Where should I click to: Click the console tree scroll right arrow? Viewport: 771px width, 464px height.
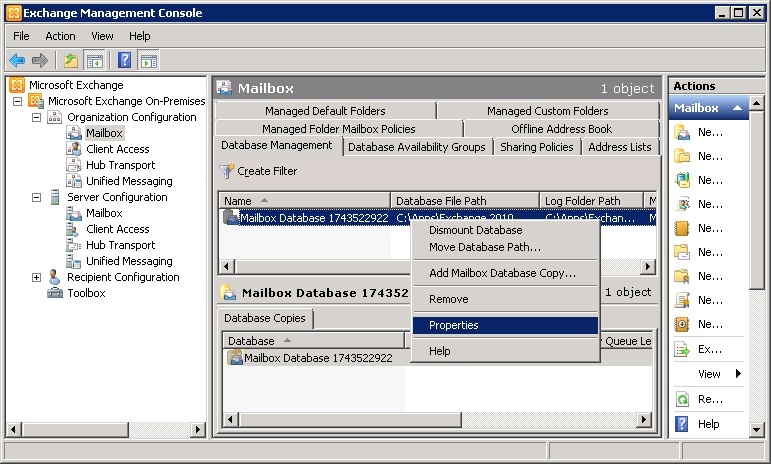198,430
